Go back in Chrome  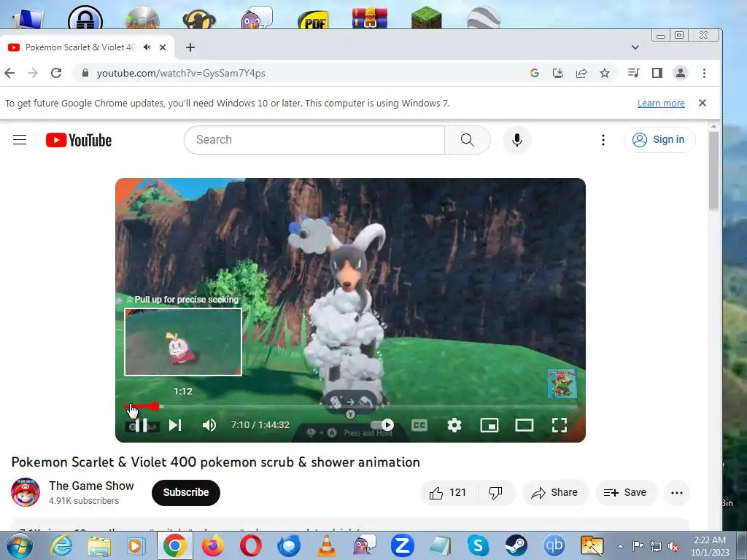pyautogui.click(x=9, y=73)
